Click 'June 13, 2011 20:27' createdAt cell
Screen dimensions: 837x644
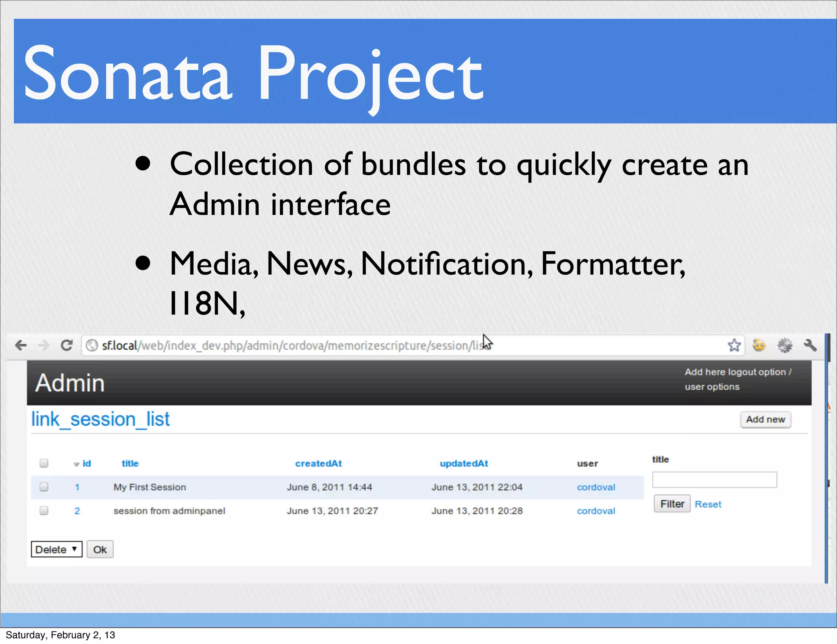coord(332,511)
